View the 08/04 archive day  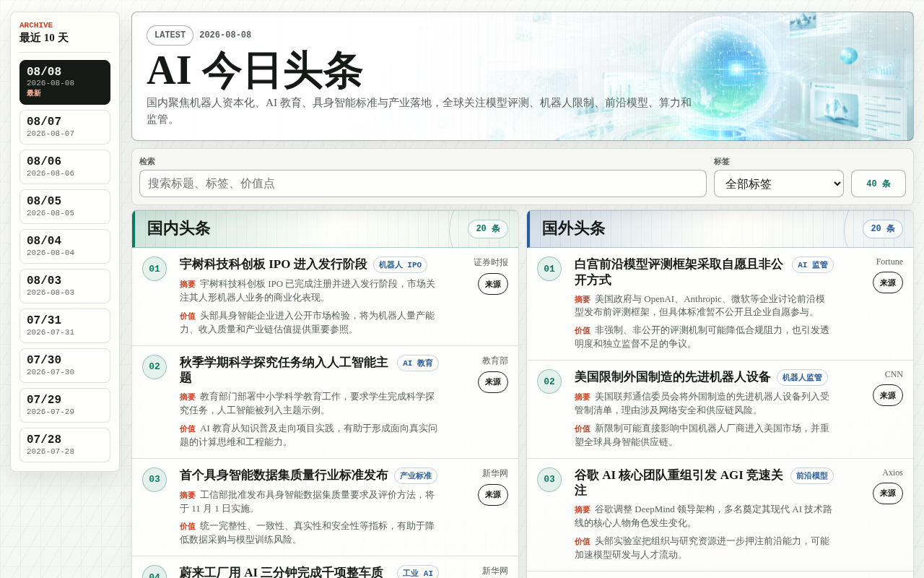[65, 246]
